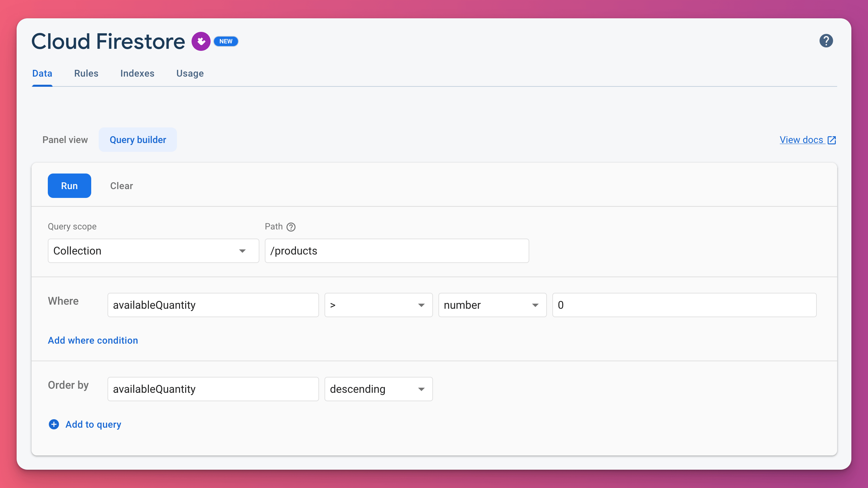Viewport: 868px width, 488px height.
Task: Open the value type dropdown showing number
Action: [492, 305]
